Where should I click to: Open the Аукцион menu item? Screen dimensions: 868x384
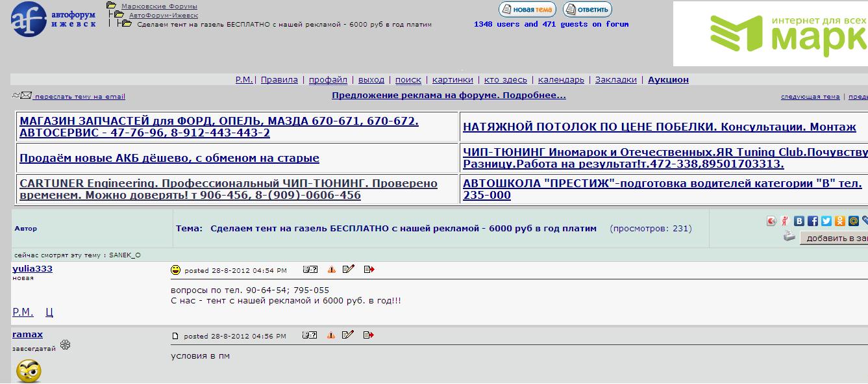point(668,80)
